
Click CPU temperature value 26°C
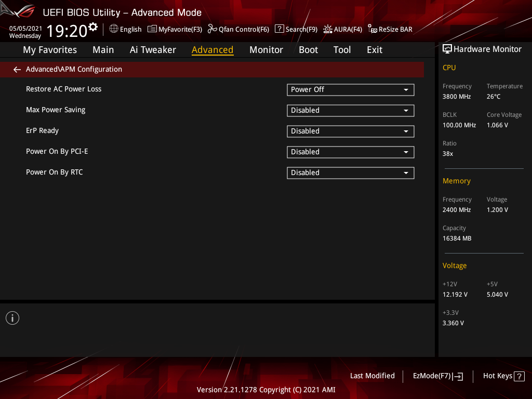(494, 97)
